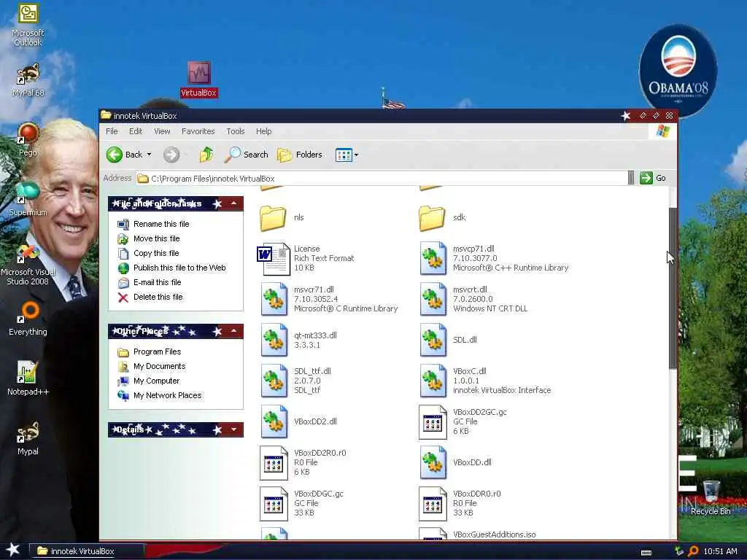This screenshot has height=560, width=747.
Task: Go up one folder level
Action: click(206, 155)
